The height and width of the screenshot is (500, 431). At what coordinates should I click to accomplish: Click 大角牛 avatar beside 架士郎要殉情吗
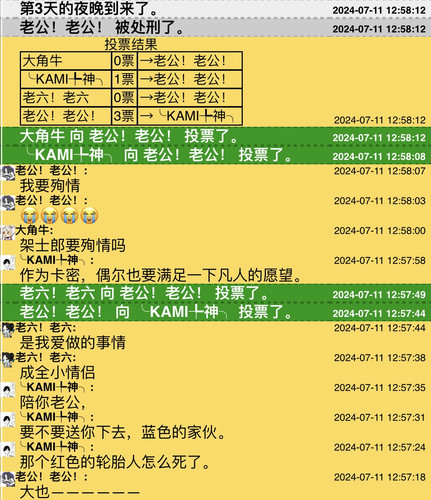tap(8, 233)
